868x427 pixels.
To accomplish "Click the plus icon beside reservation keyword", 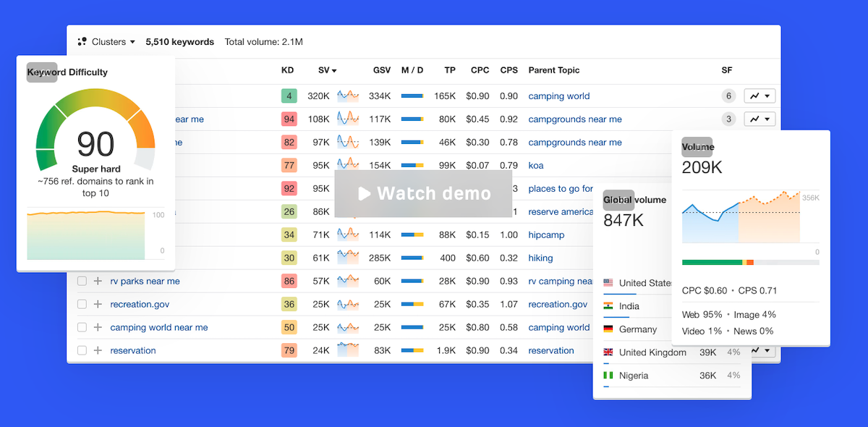I will point(98,351).
